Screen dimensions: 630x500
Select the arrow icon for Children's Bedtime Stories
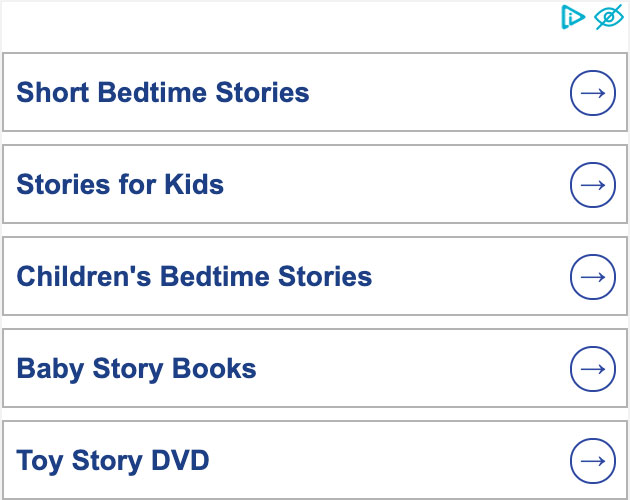pos(593,277)
